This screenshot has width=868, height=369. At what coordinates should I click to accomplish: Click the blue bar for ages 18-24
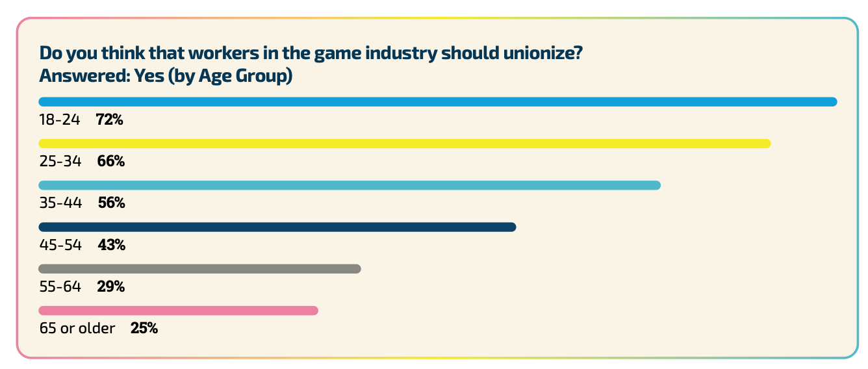[437, 101]
